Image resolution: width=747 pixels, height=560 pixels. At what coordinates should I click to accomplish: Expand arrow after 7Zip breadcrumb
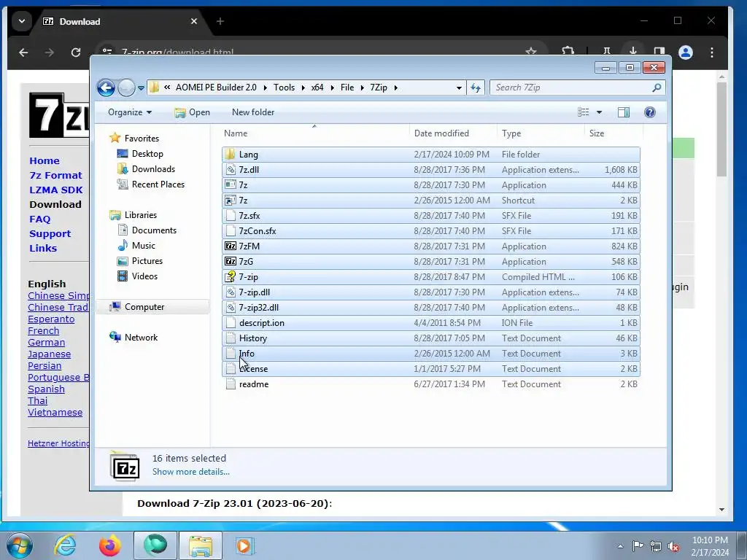point(396,88)
